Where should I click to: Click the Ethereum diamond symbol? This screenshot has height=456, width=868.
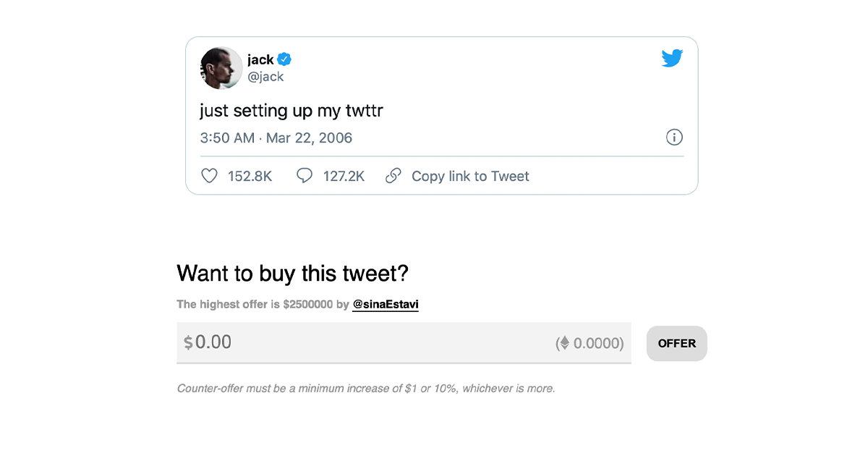click(563, 343)
